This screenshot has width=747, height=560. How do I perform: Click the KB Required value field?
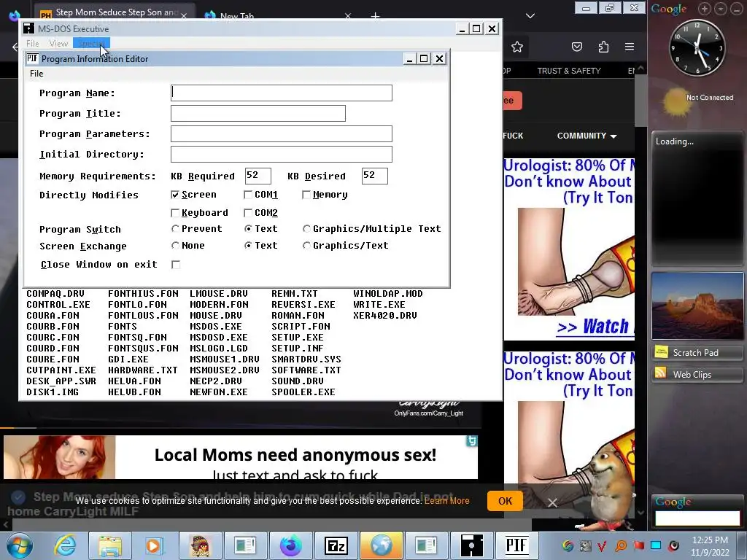pos(258,176)
